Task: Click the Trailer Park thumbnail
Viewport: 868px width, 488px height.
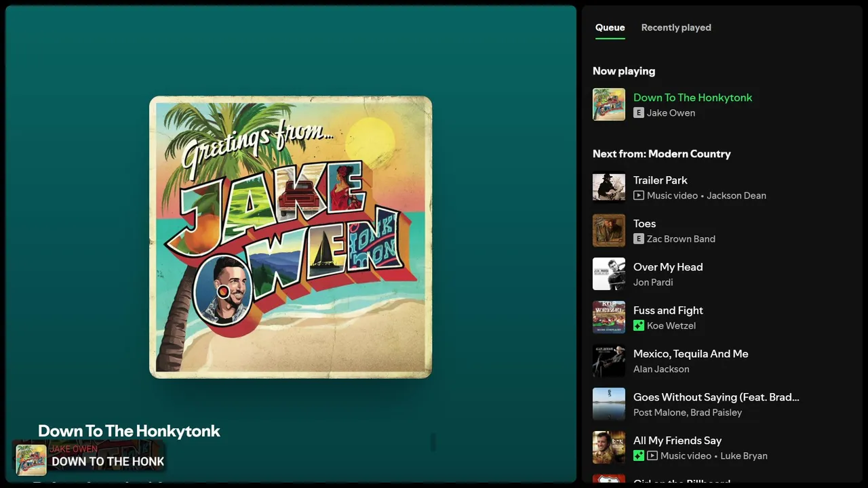Action: (x=609, y=187)
